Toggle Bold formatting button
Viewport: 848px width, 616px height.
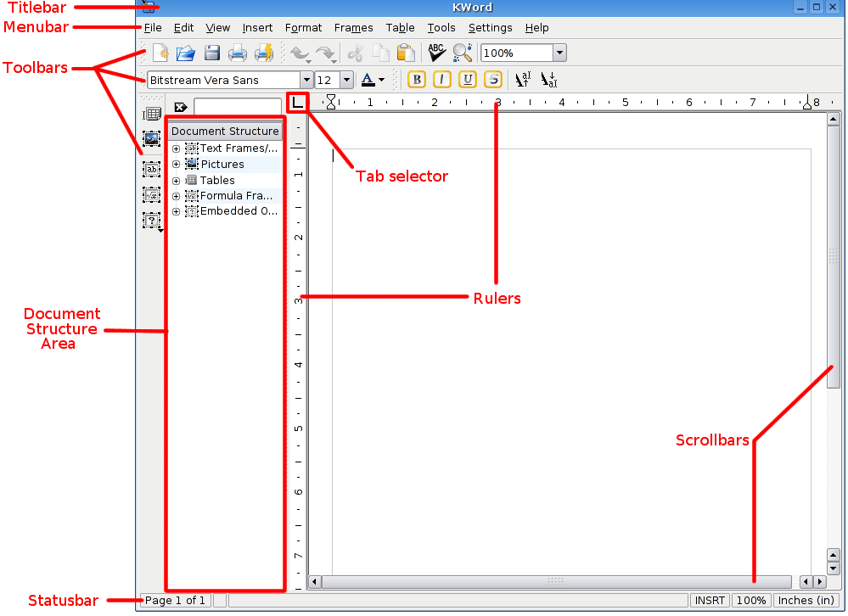(417, 80)
